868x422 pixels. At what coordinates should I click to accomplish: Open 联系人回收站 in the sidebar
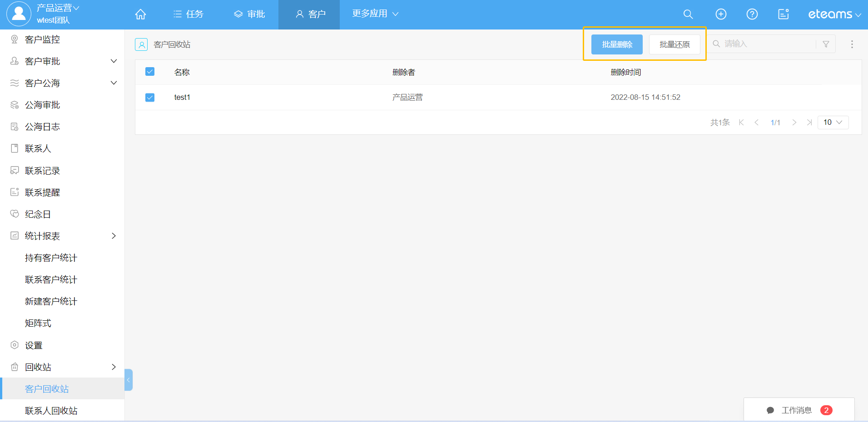click(51, 411)
